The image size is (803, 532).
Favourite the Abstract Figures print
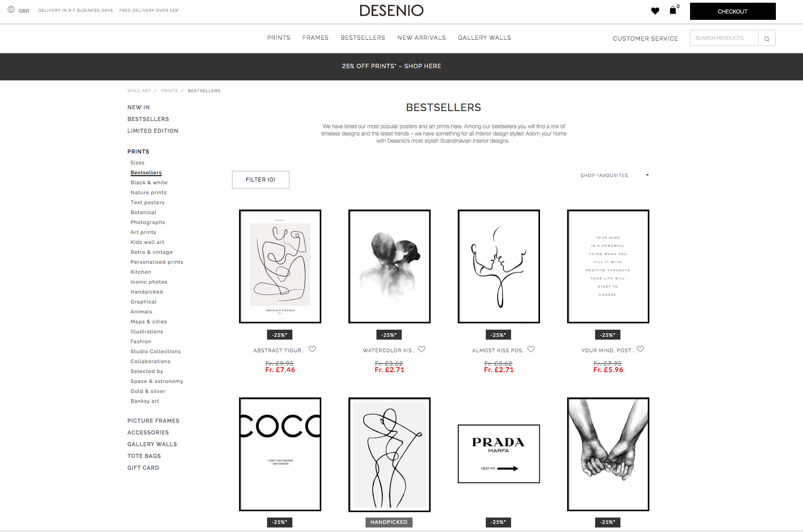pyautogui.click(x=312, y=349)
